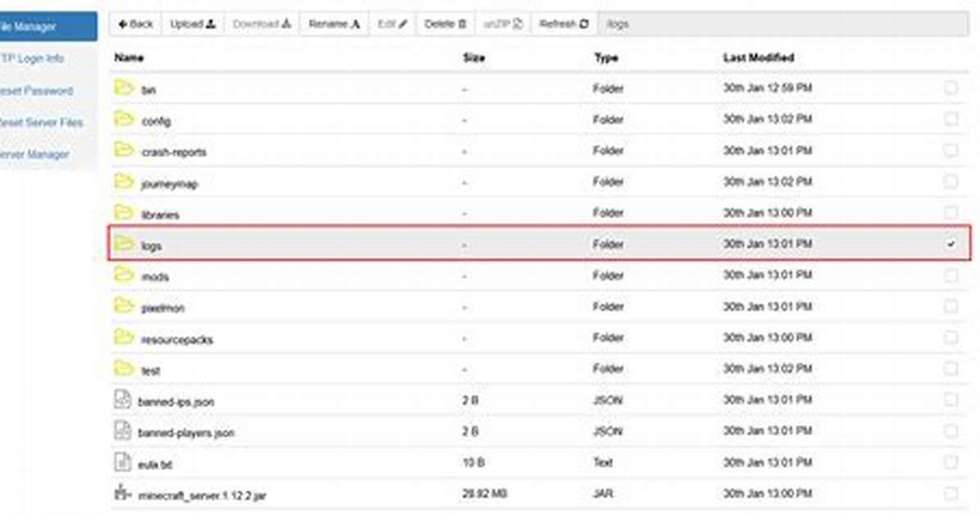Click the minecraft_server jar file icon

pyautogui.click(x=123, y=493)
